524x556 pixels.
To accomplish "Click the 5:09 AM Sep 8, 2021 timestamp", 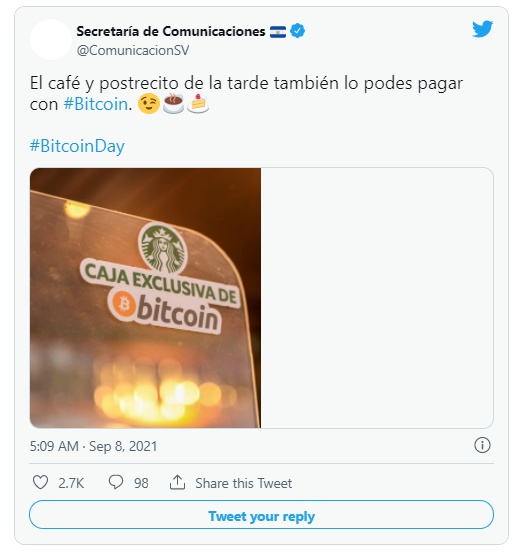I will pyautogui.click(x=93, y=446).
